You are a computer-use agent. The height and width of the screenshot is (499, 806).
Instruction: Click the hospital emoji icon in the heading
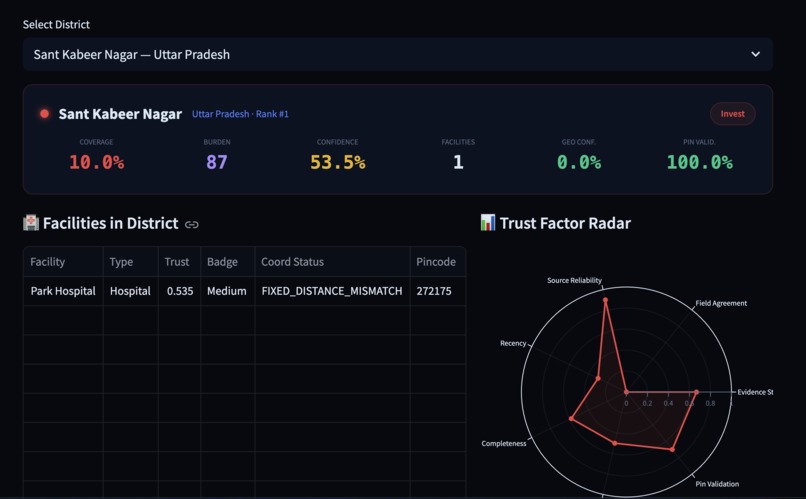31,223
